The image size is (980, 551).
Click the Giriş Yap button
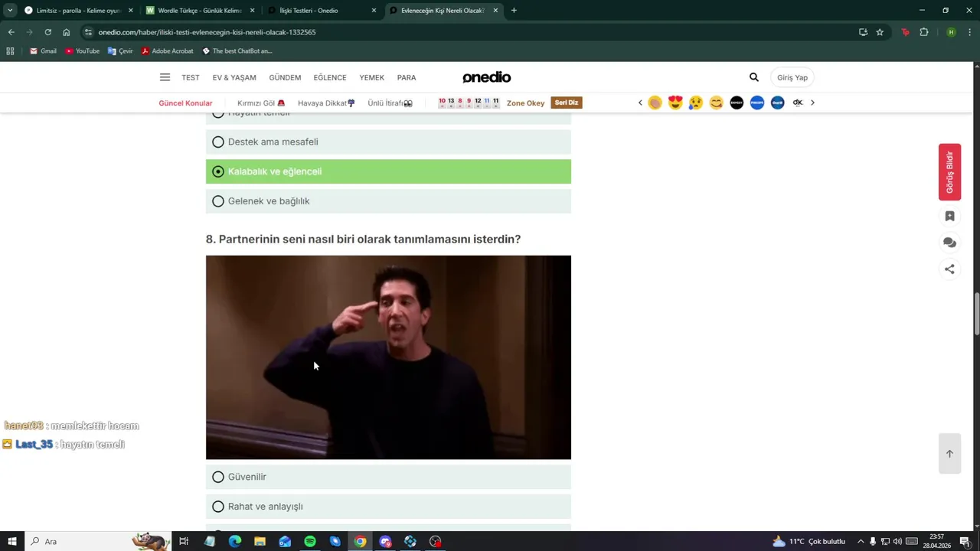[x=792, y=77]
